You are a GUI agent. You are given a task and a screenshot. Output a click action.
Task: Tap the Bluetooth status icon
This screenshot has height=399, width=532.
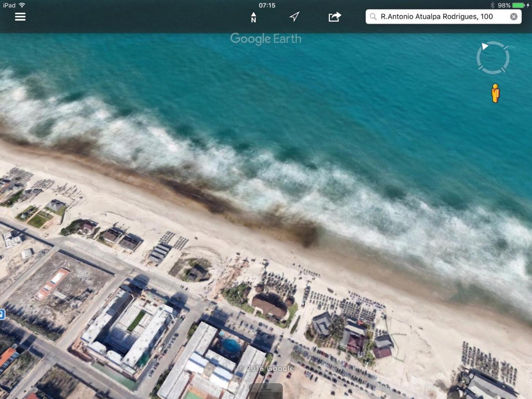pos(492,5)
